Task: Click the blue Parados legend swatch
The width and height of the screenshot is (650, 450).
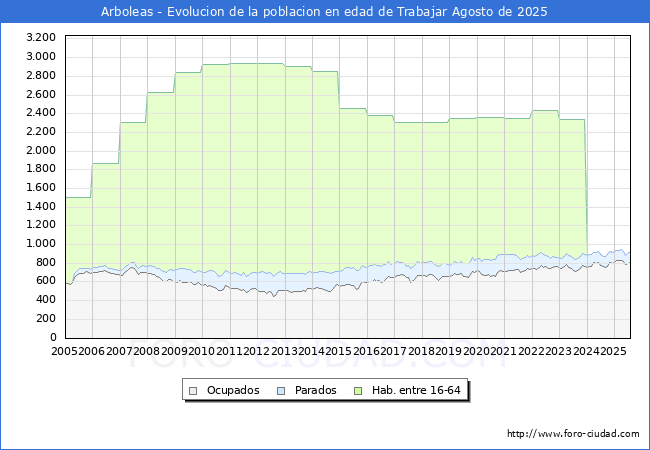Action: pyautogui.click(x=280, y=390)
